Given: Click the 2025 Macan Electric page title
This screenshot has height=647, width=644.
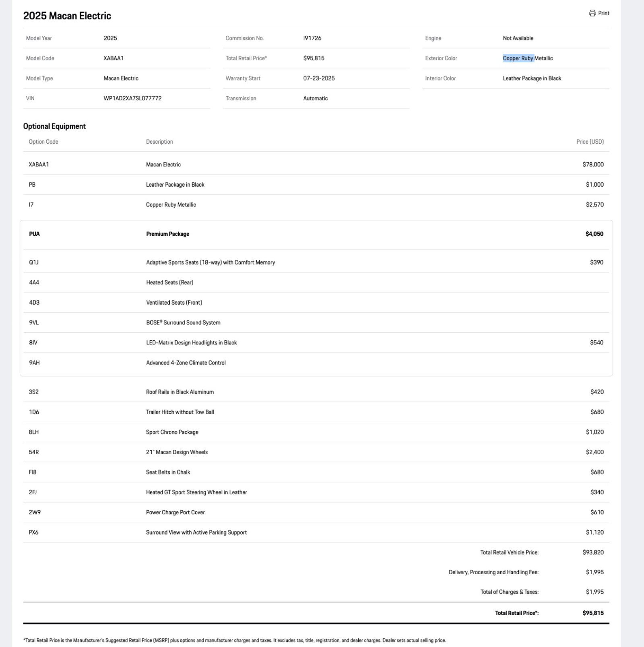Looking at the screenshot, I should pos(67,16).
